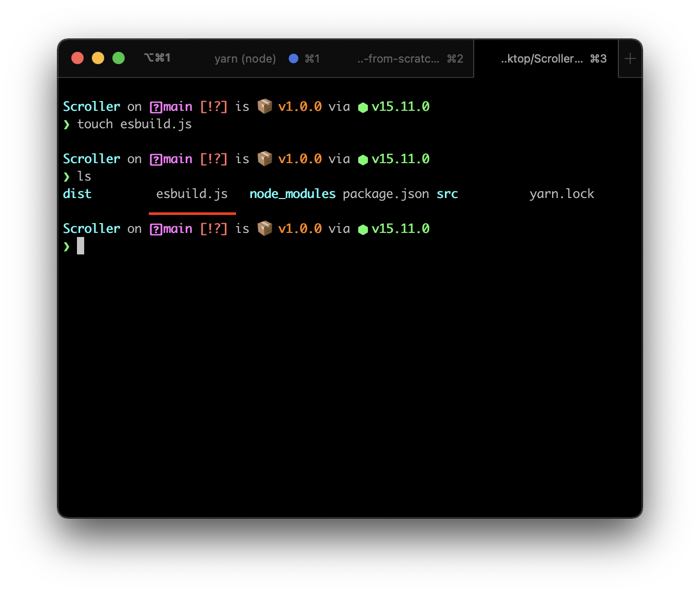
Task: Switch to the ..-from-scratc... tab
Action: point(399,58)
